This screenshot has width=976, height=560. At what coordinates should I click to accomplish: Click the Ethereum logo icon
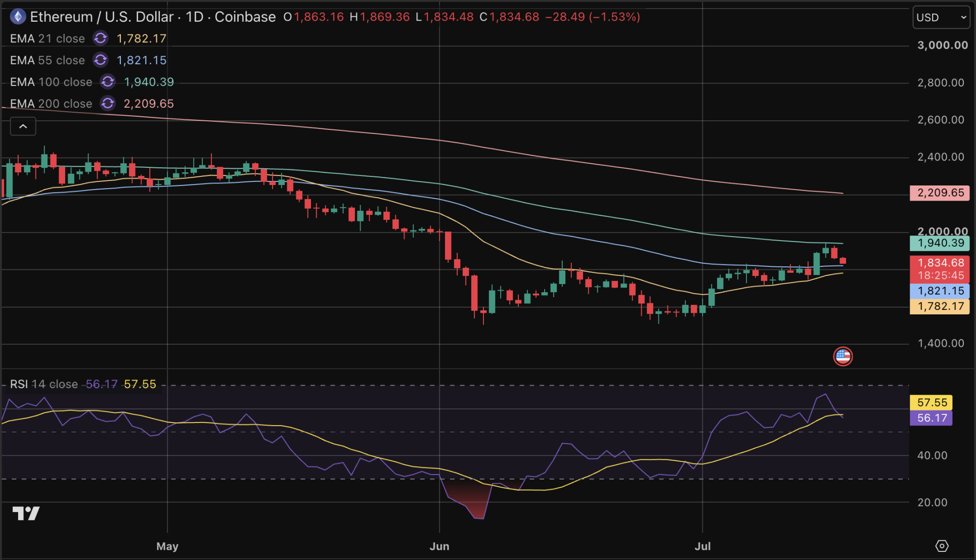(x=18, y=17)
